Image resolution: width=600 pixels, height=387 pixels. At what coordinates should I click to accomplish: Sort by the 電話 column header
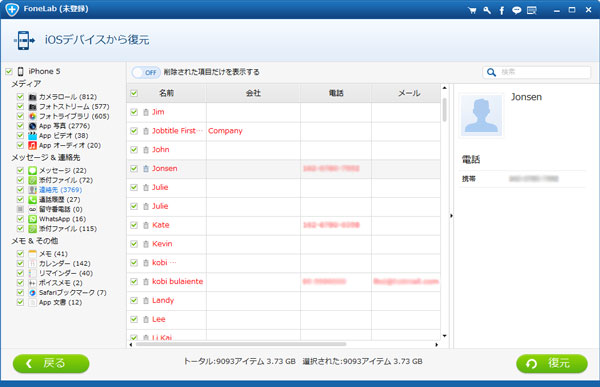336,93
